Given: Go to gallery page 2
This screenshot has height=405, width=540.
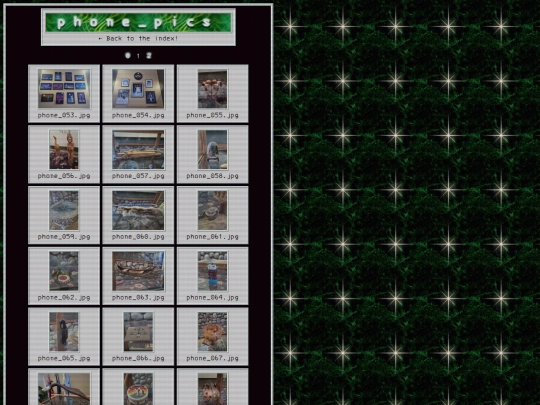Looking at the screenshot, I should [x=149, y=55].
